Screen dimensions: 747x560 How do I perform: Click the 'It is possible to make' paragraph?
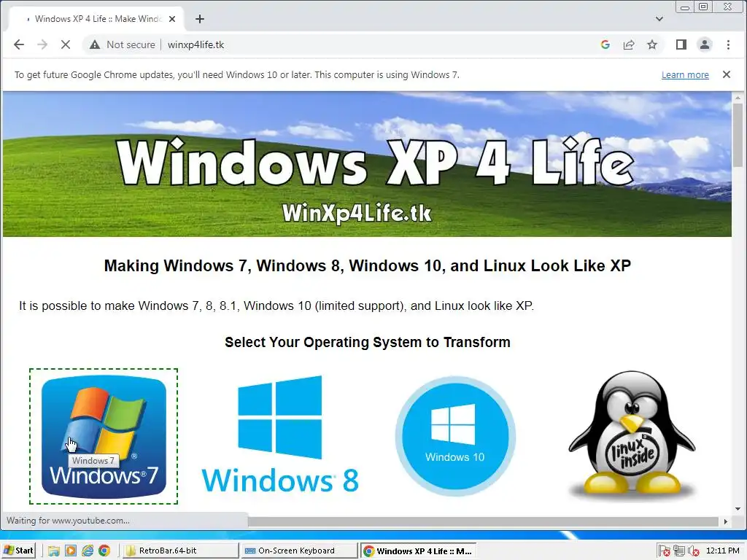point(276,306)
